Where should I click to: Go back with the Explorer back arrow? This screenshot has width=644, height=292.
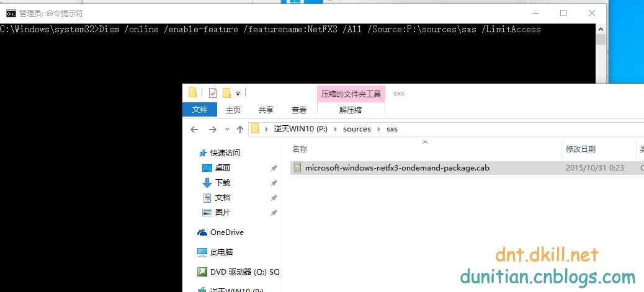[x=194, y=130]
